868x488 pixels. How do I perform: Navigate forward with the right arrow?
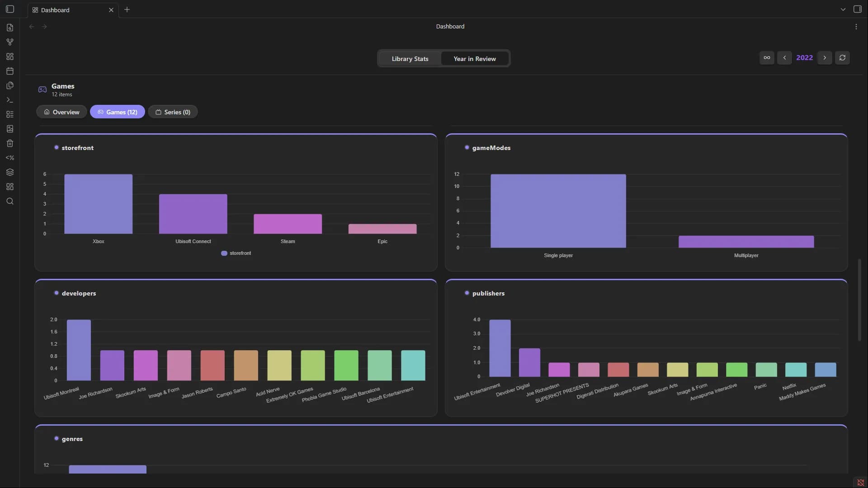[x=44, y=27]
